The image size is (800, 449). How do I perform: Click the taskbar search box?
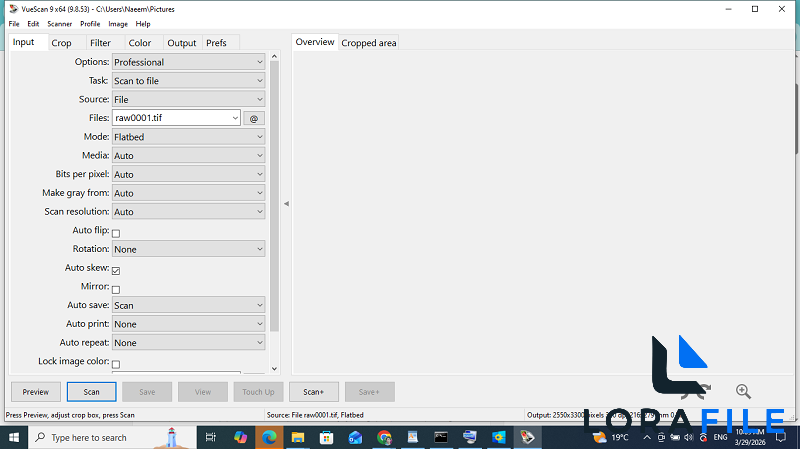point(112,437)
